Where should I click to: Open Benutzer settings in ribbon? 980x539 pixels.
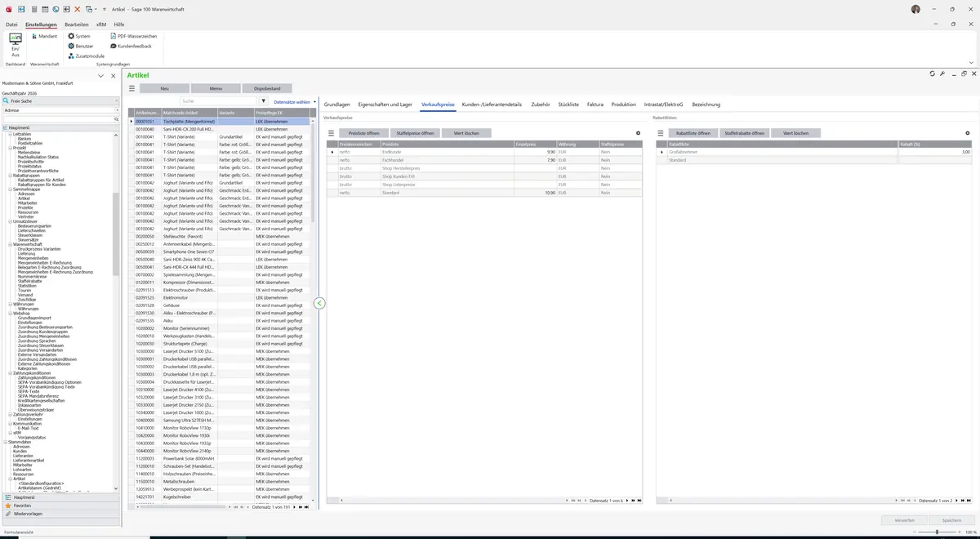pyautogui.click(x=81, y=46)
